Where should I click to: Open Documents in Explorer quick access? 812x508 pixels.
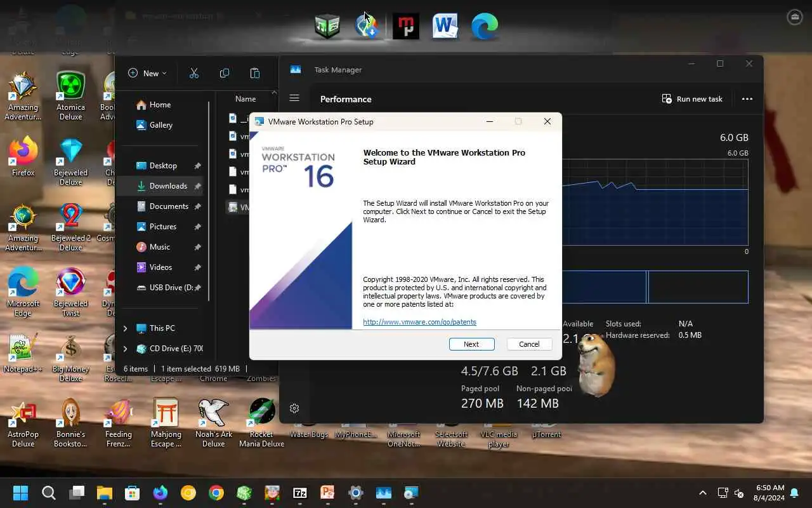tap(169, 206)
